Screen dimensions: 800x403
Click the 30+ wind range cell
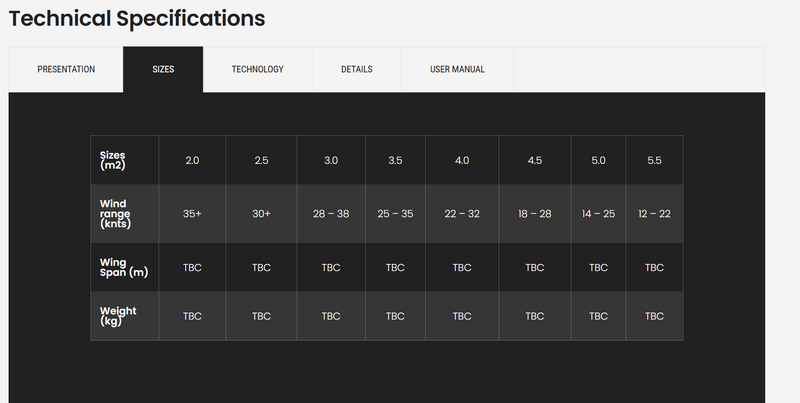(261, 214)
